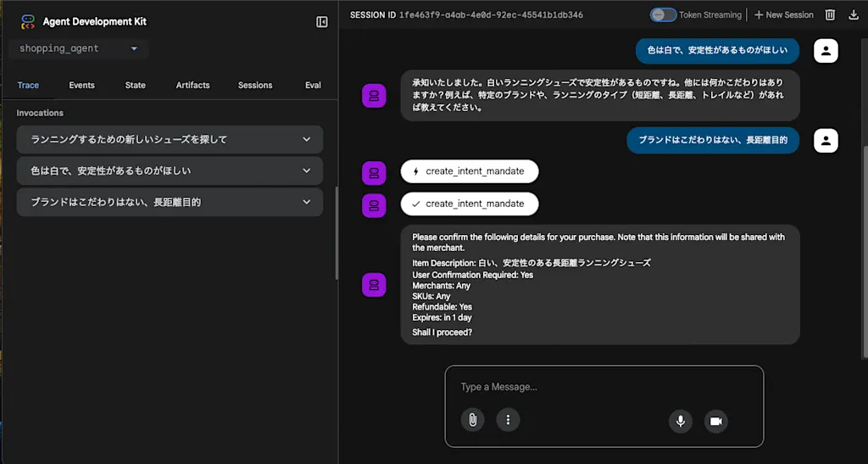Activate the microphone for voice input

(x=681, y=422)
